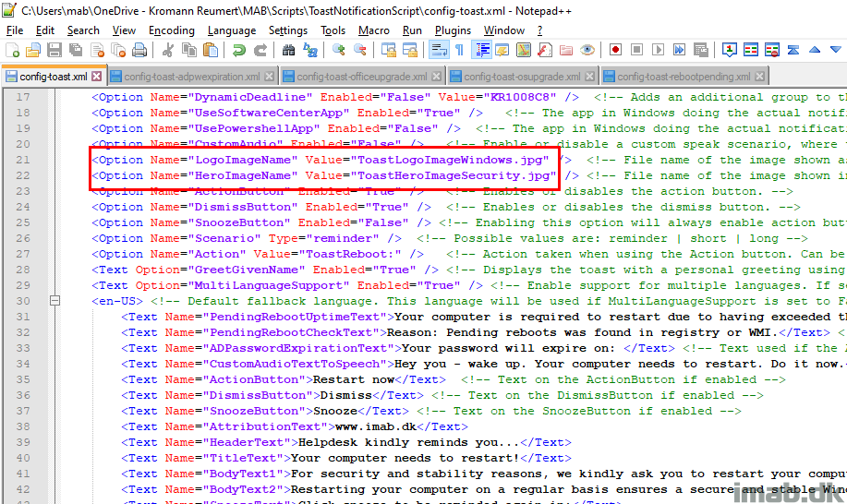Click the Print icon in toolbar

coord(139,50)
